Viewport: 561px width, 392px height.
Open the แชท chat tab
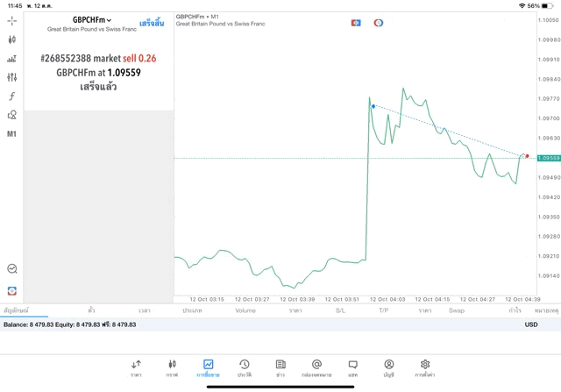point(352,368)
